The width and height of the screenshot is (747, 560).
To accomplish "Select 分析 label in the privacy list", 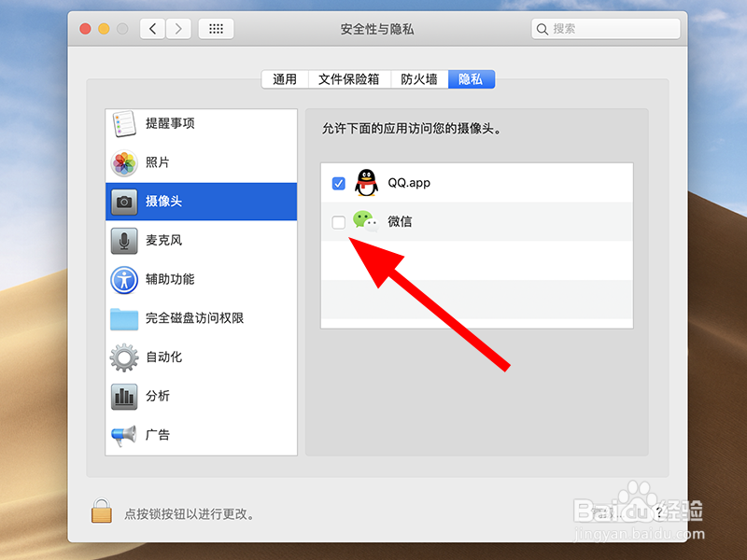I will (158, 396).
